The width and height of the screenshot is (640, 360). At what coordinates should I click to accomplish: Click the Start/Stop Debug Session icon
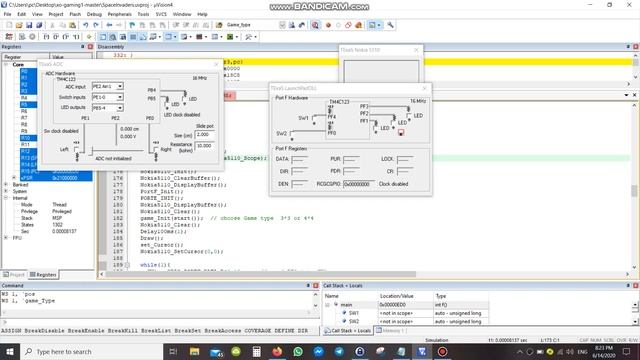pyautogui.click(x=315, y=25)
